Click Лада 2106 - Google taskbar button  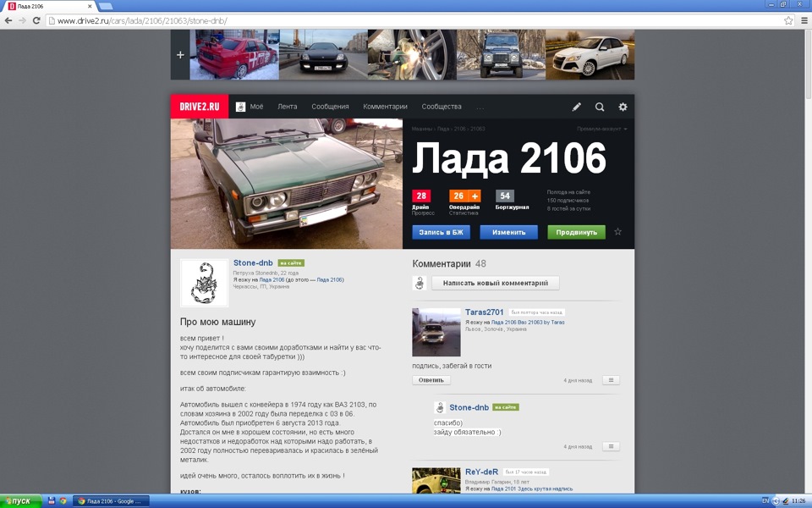[x=112, y=500]
